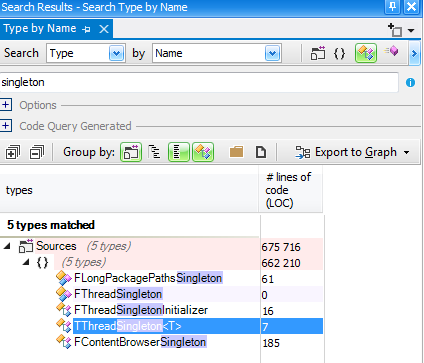424x363 pixels.
Task: Toggle namespaces braces icon in top toolbar
Action: click(339, 53)
